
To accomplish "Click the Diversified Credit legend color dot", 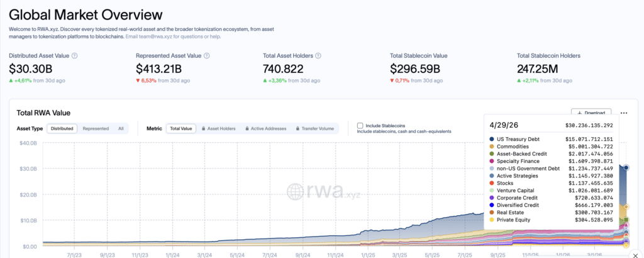I will coord(492,205).
